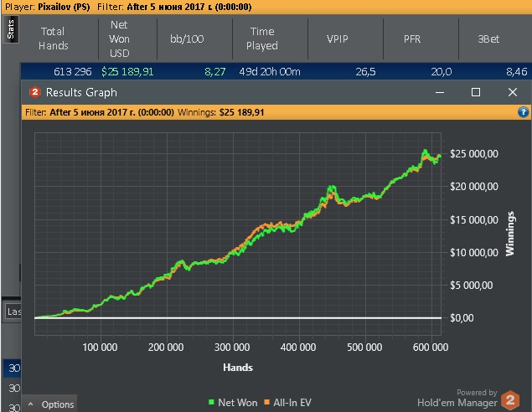Click the Hold'em Manager 2 logo in window title

tap(35, 92)
